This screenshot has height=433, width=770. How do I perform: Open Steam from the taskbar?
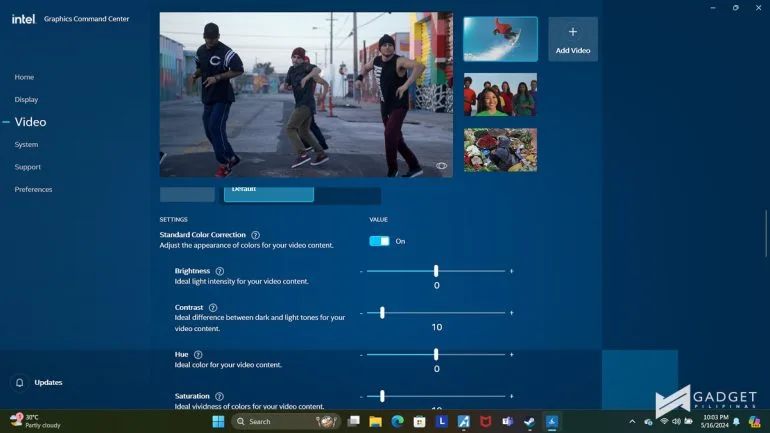(529, 422)
